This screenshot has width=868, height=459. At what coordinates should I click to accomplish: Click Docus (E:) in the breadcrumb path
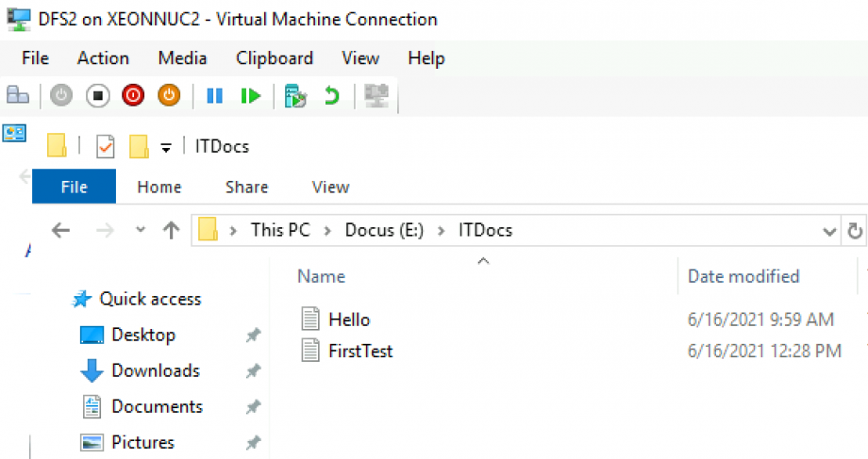click(382, 230)
